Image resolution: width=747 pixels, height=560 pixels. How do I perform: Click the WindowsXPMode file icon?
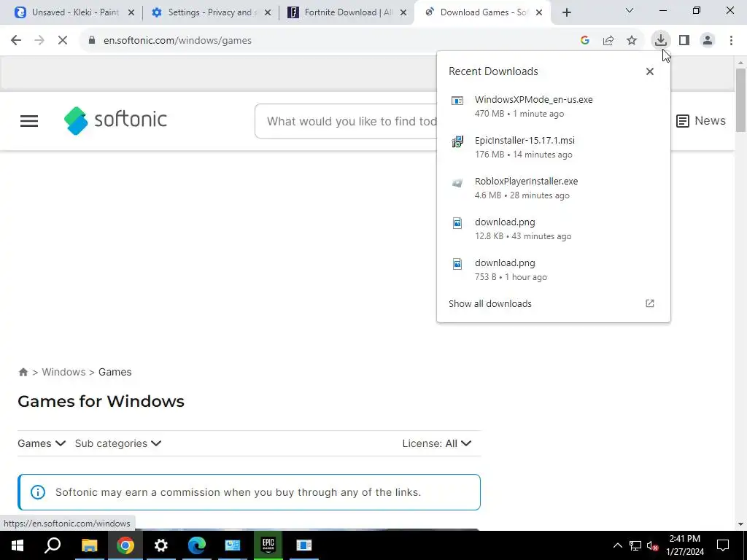click(457, 101)
